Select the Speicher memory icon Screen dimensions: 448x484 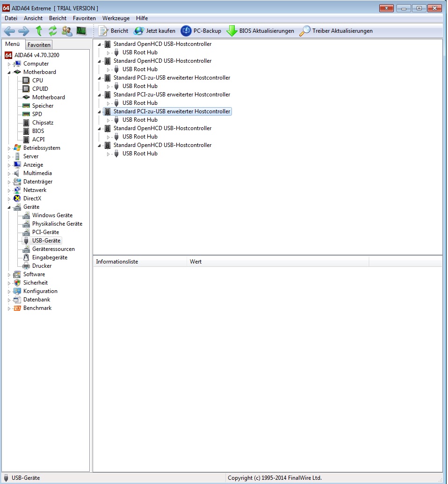coord(27,106)
